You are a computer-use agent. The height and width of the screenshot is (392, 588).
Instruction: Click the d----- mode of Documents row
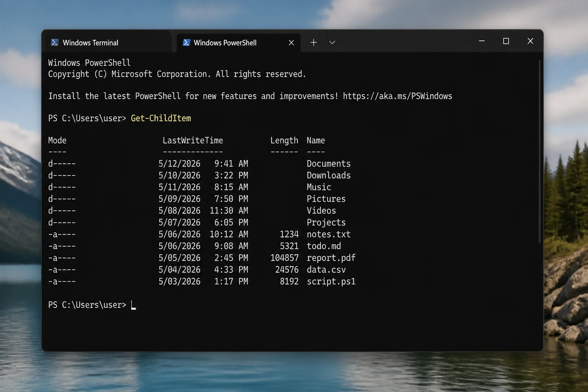point(62,164)
